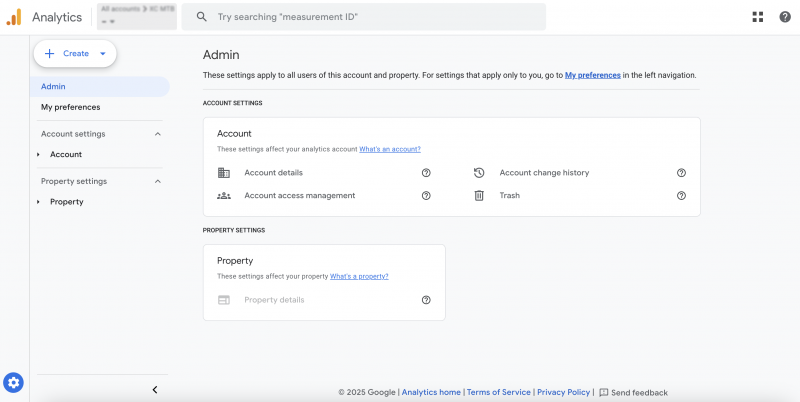Click the Account access management help icon
Screen dimensions: 800x402
[x=426, y=196]
